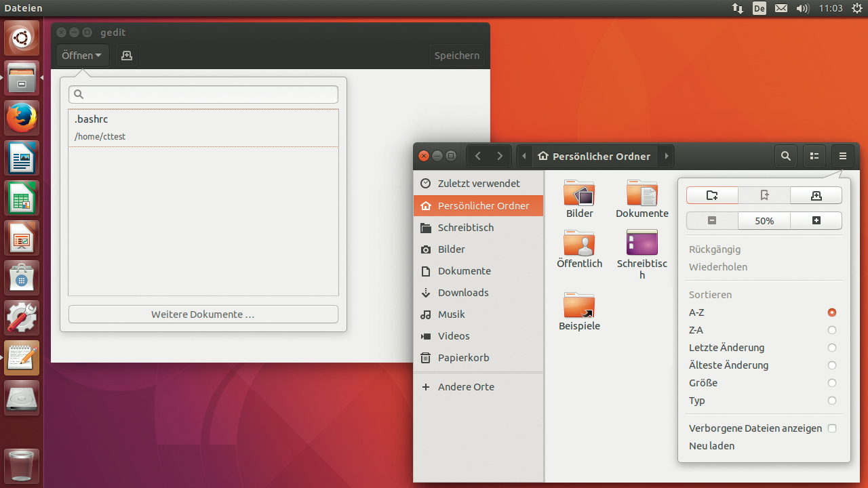Select the Öffentlich folder
Screen dimensions: 868x488
point(580,249)
